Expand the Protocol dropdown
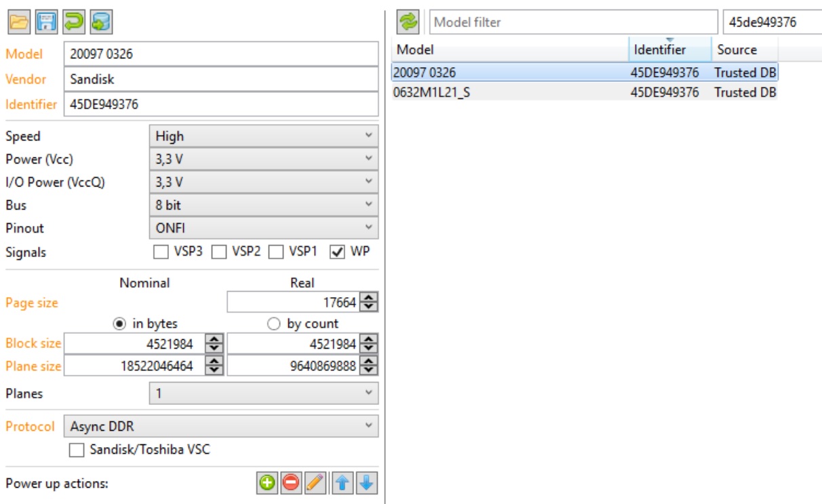Screen dimensions: 822x504 coord(221,426)
